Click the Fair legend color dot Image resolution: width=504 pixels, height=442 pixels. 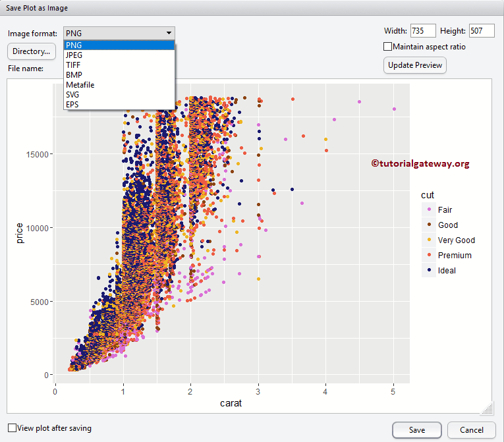tap(429, 210)
